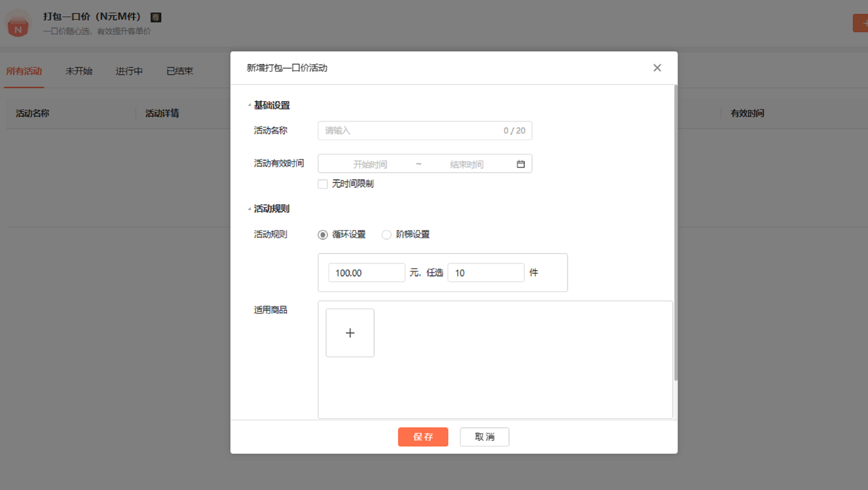Select the 循环设置 radio option
868x490 pixels.
(x=322, y=234)
